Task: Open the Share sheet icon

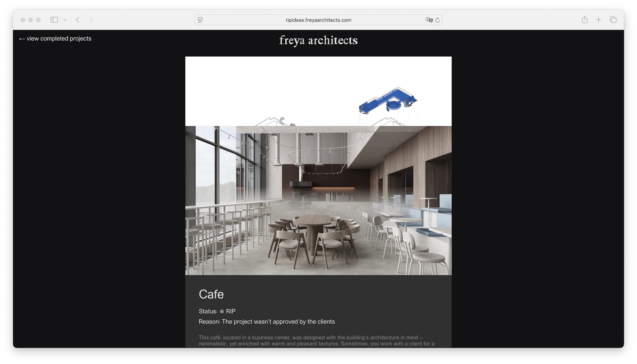Action: tap(584, 20)
